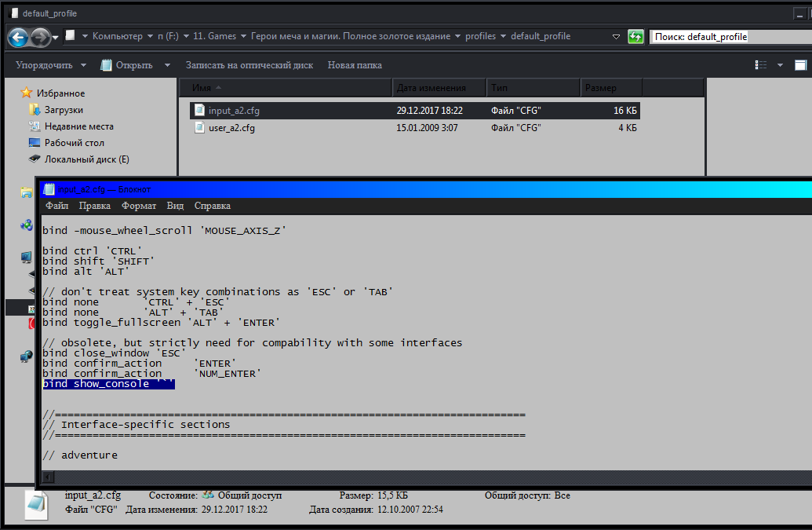Open Локальный диск (E) shortcut
Image resolution: width=812 pixels, height=530 pixels.
[x=86, y=159]
